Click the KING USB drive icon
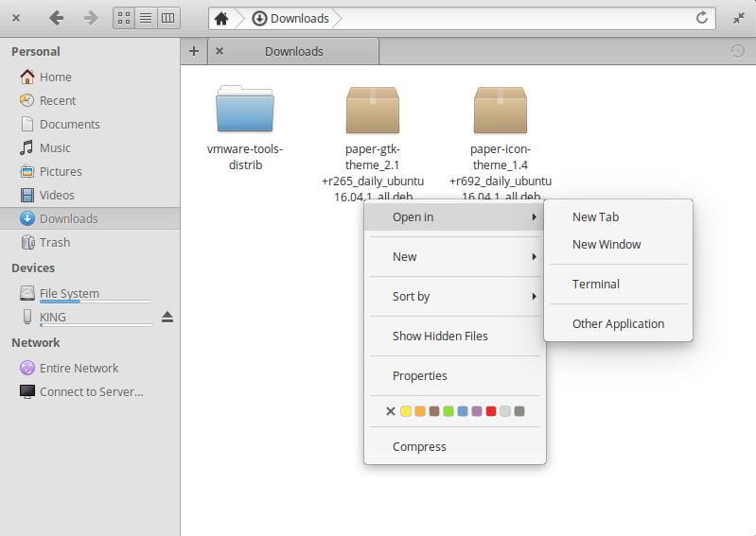 pos(27,317)
